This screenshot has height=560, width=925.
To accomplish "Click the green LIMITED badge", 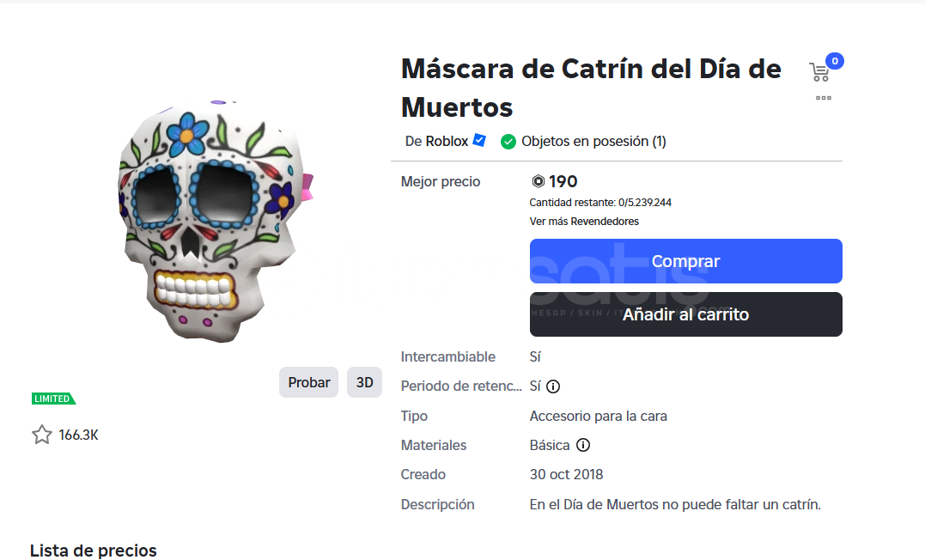I will (x=53, y=399).
